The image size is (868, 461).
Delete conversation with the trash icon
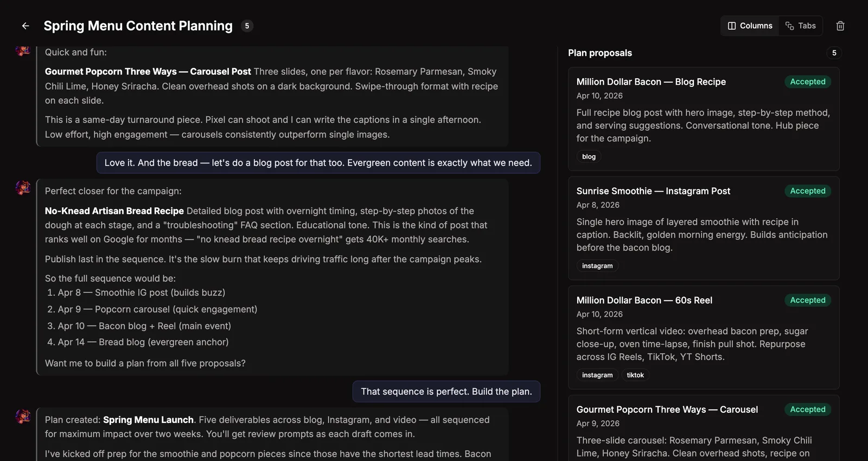pyautogui.click(x=840, y=26)
